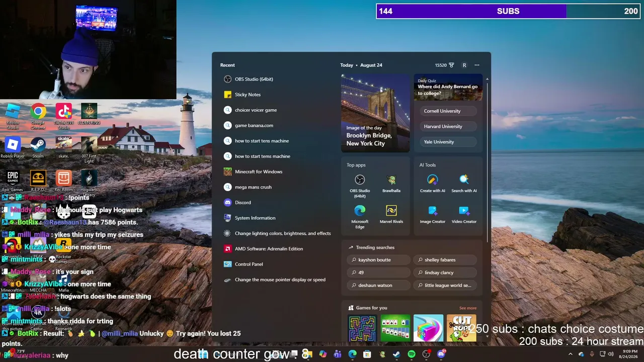
Task: Launch OBS Studio under Top apps
Action: point(360,186)
